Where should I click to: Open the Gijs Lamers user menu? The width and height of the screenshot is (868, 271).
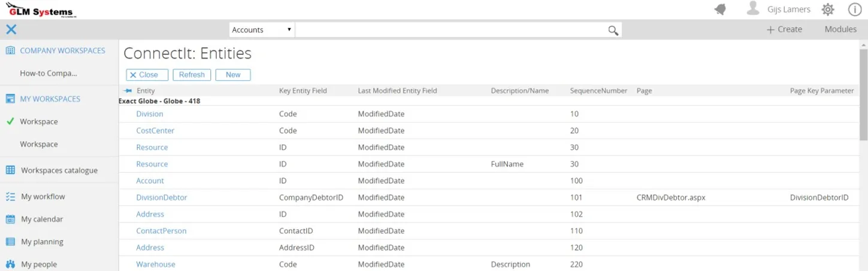pyautogui.click(x=778, y=10)
